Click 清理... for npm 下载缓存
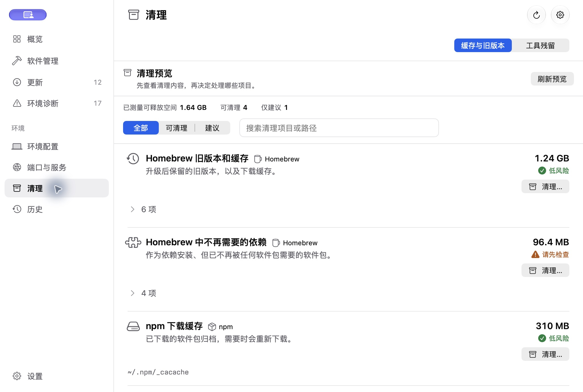Viewport: 583px width, 392px height. 545,354
